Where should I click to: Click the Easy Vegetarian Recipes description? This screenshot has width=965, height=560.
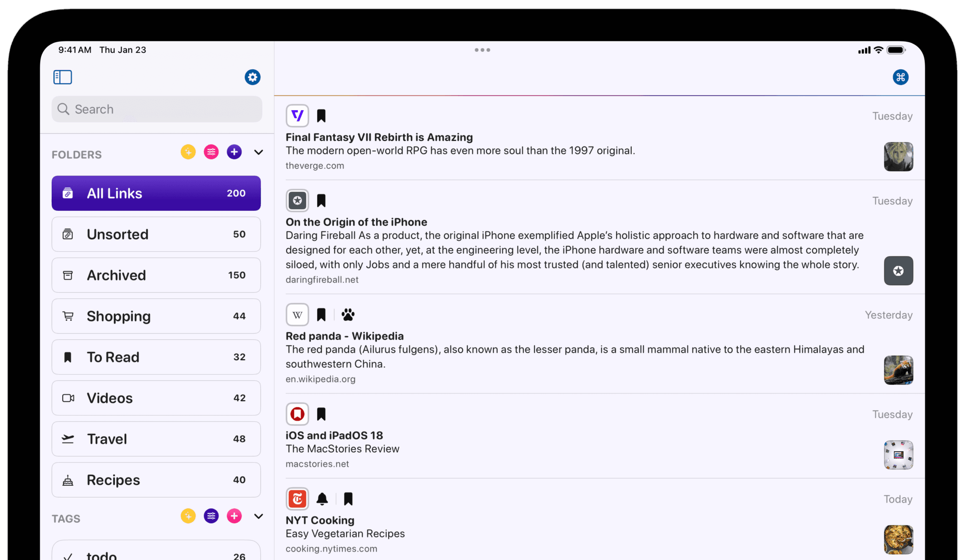345,534
